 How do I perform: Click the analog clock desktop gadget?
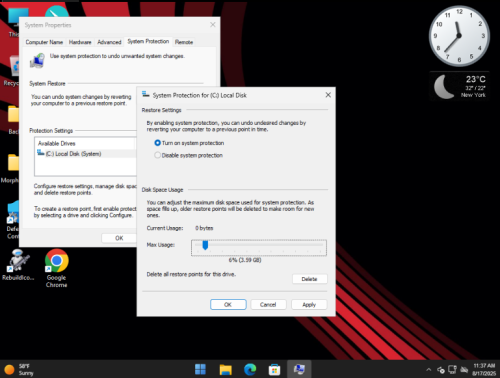tap(459, 36)
